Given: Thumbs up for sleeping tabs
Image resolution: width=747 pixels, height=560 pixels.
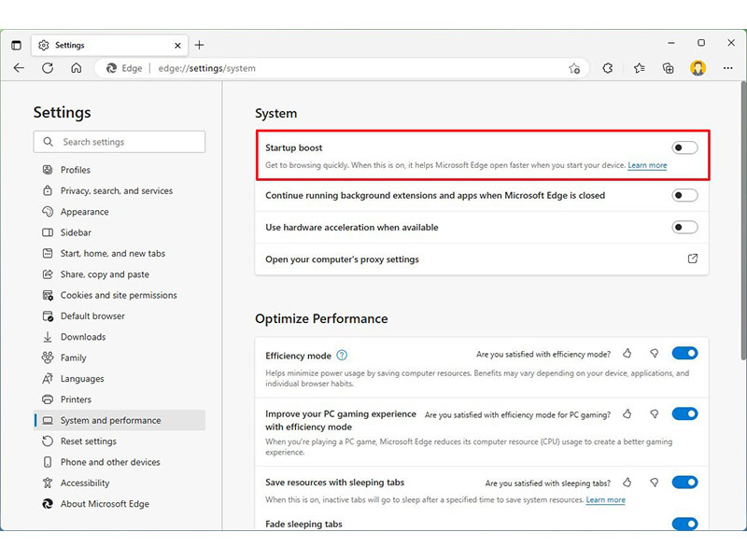Looking at the screenshot, I should click(x=627, y=483).
